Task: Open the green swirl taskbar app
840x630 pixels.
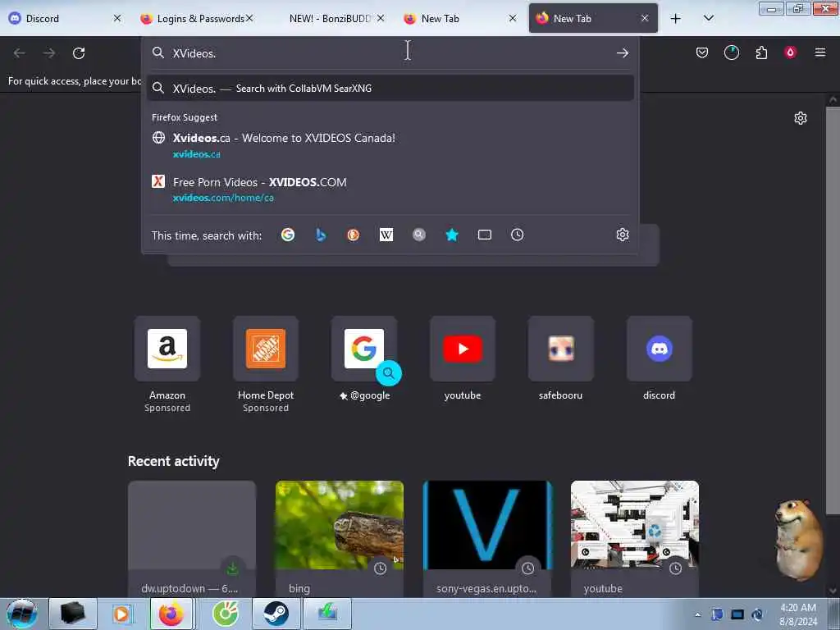Action: click(225, 614)
